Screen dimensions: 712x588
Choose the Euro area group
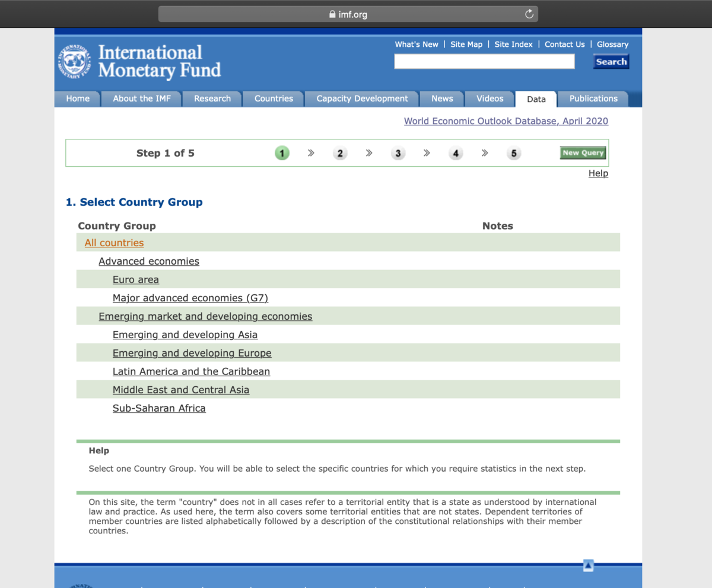pyautogui.click(x=136, y=279)
